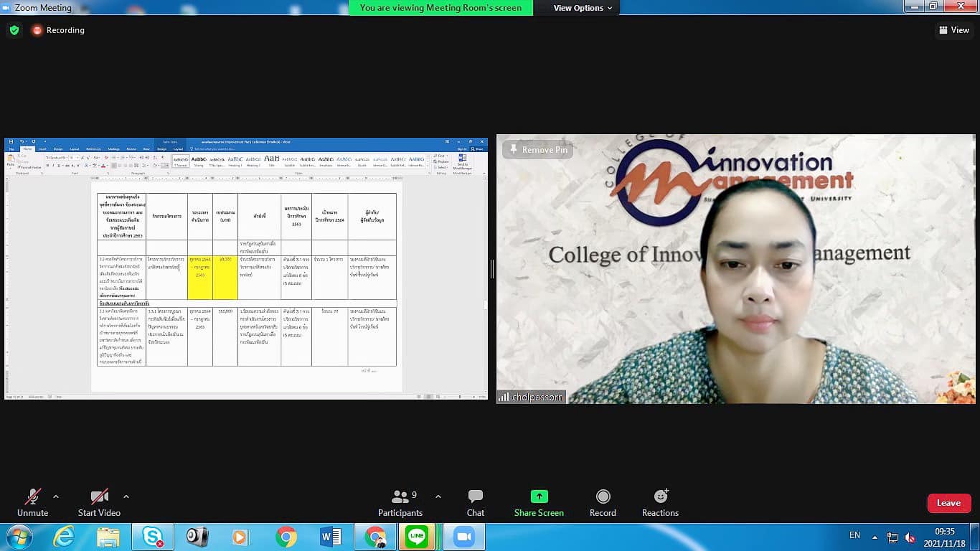This screenshot has width=980, height=551.
Task: Click the taskbar volume speaker icon
Action: (910, 537)
